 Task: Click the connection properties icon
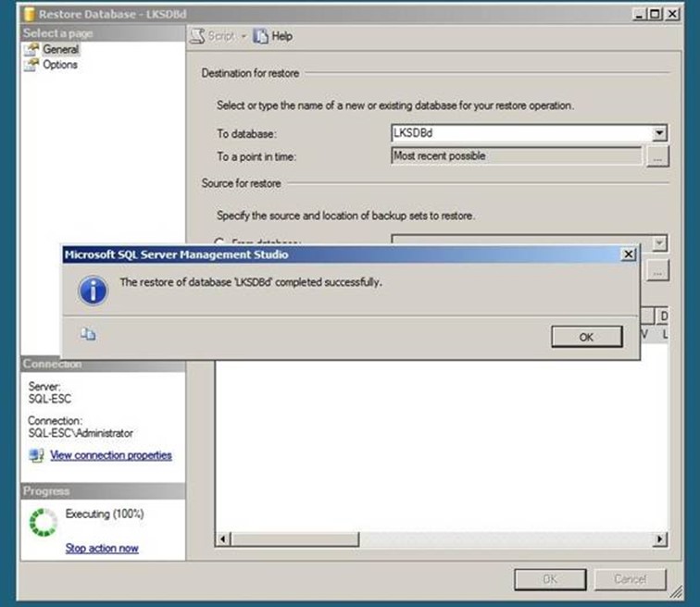pos(36,455)
